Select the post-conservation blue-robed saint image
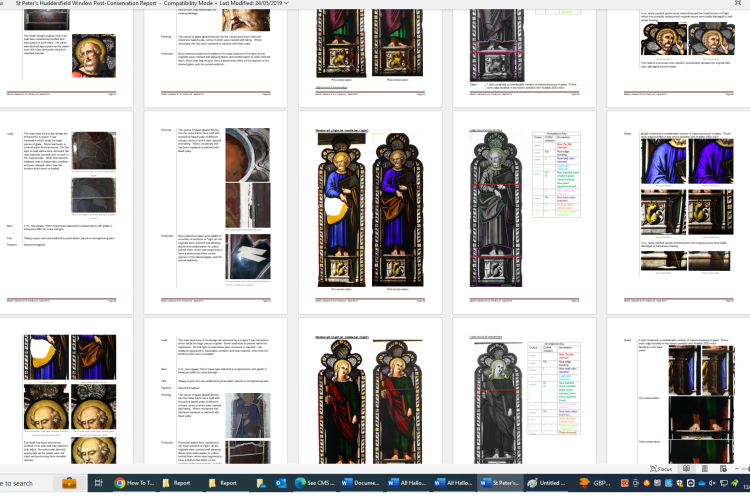Image resolution: width=750 pixels, height=500 pixels. [397, 210]
